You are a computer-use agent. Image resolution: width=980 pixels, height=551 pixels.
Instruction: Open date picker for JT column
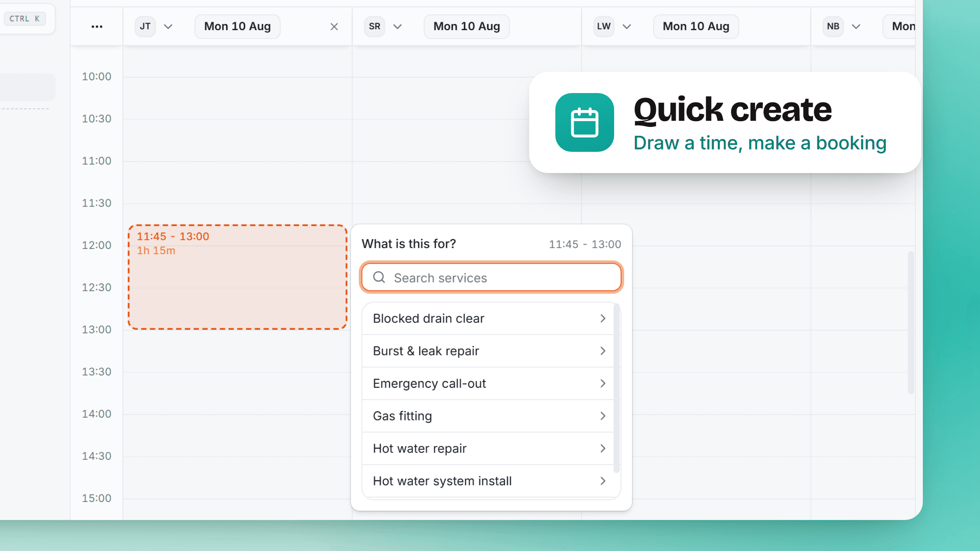point(237,27)
